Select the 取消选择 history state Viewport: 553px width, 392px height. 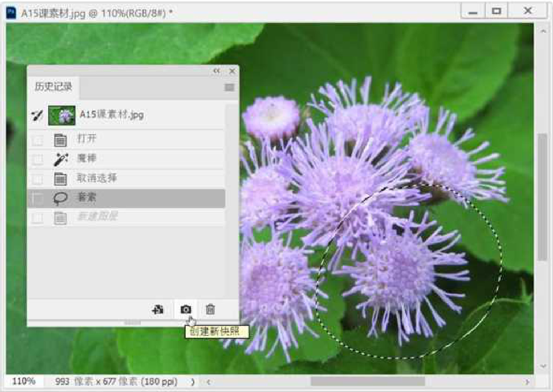click(x=97, y=178)
